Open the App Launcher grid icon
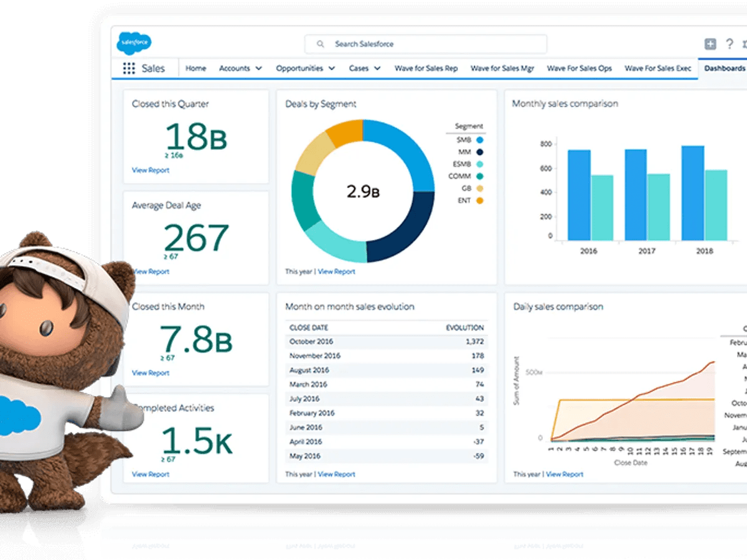This screenshot has height=560, width=747. [x=129, y=68]
